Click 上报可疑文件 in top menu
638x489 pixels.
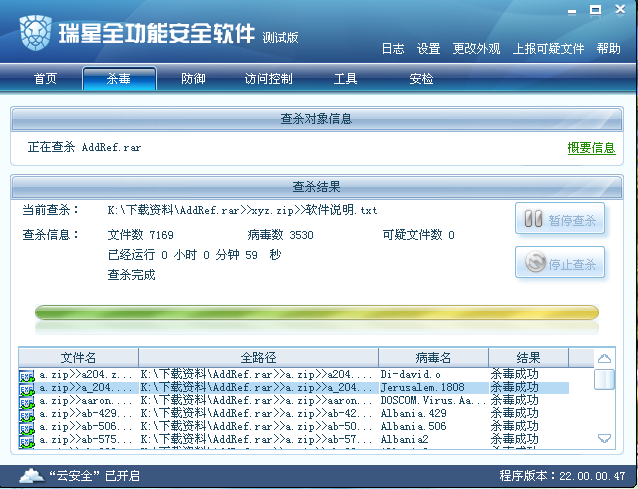click(x=548, y=49)
